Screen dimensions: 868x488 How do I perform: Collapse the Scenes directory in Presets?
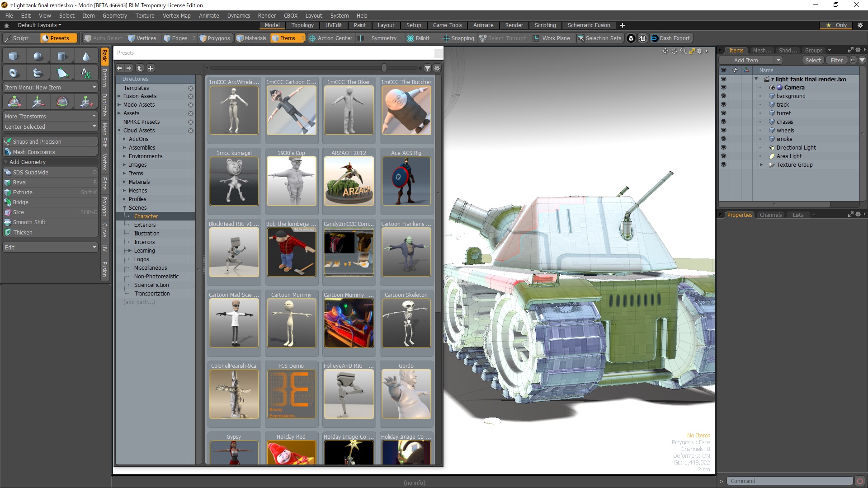click(125, 207)
